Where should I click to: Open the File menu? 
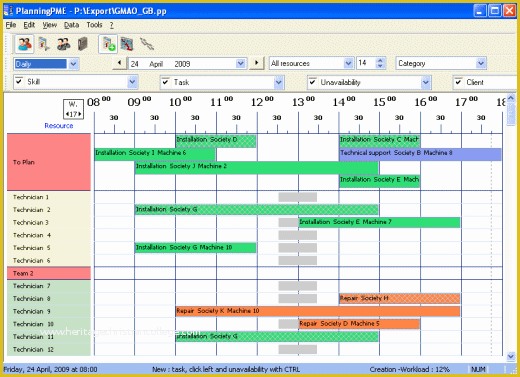pos(11,25)
